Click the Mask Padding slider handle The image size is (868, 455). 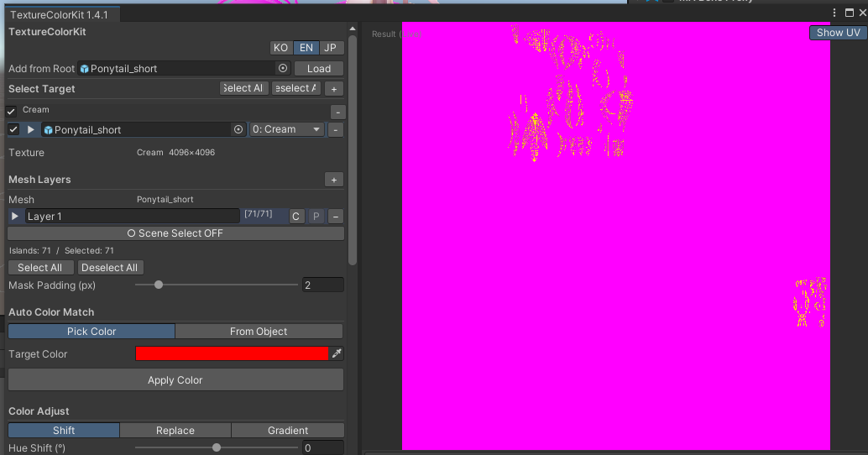pyautogui.click(x=159, y=285)
